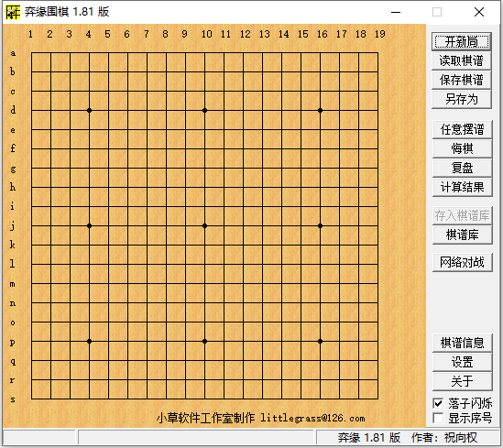
Task: Click the 弈缘 1.81 版 status bar text
Action: (x=369, y=437)
